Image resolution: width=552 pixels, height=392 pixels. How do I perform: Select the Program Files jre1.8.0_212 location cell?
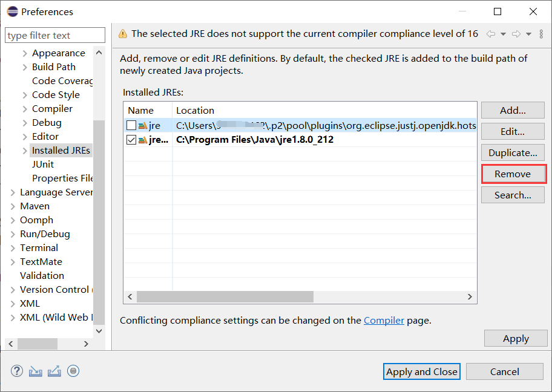(324, 140)
